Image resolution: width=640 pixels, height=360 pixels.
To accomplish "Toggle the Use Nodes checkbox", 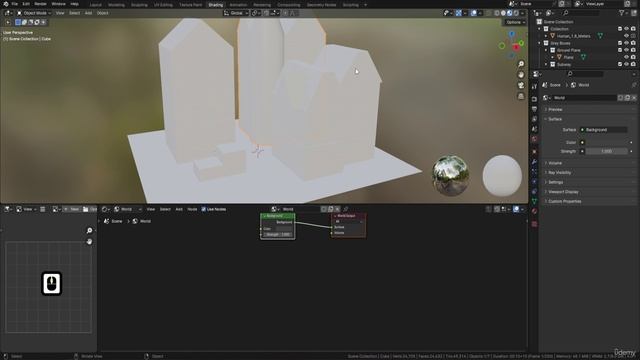I will [203, 209].
